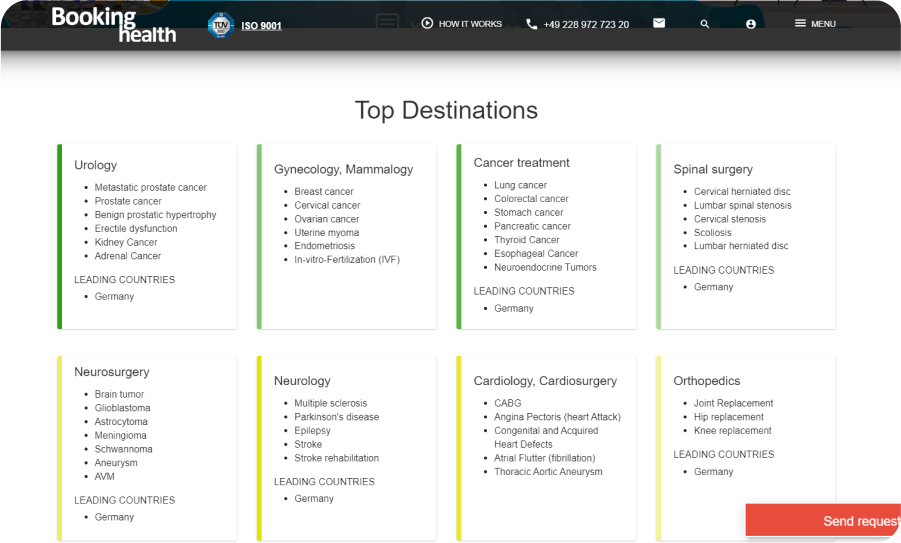Select Lumbar spinal stenosis
The width and height of the screenshot is (901, 543).
point(743,205)
